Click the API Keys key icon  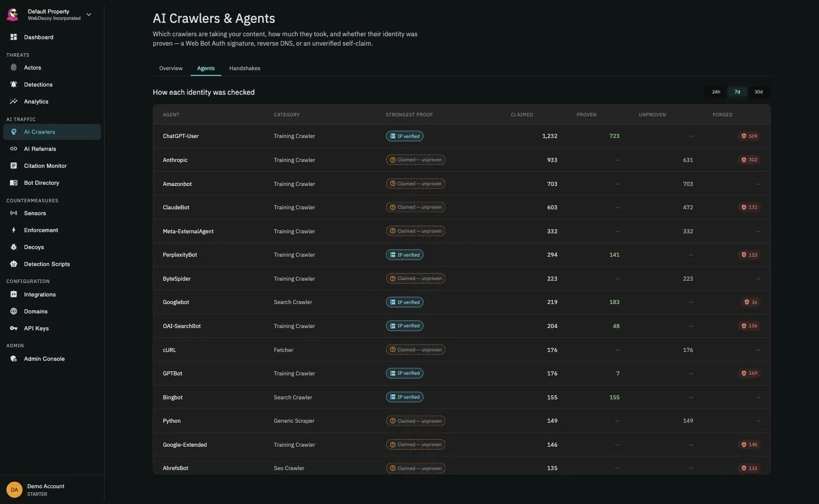pos(13,328)
